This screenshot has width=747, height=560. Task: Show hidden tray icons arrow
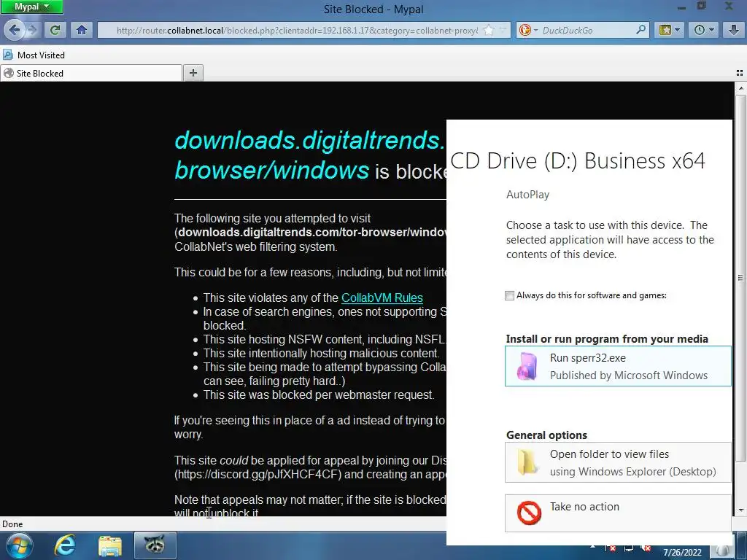click(593, 548)
